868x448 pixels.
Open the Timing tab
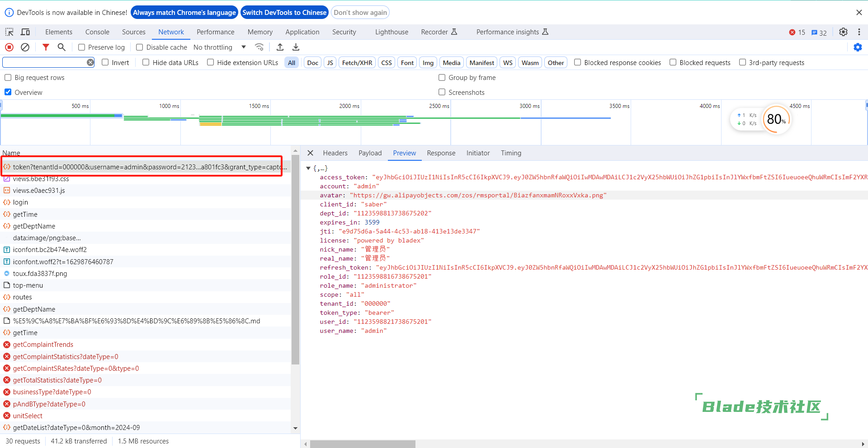coord(511,153)
